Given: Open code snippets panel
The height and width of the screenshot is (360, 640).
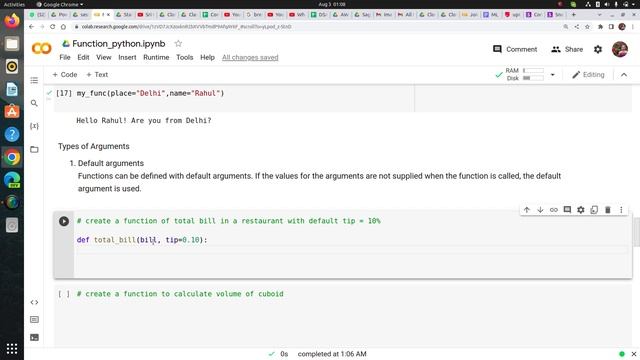Looking at the screenshot, I should point(34,302).
